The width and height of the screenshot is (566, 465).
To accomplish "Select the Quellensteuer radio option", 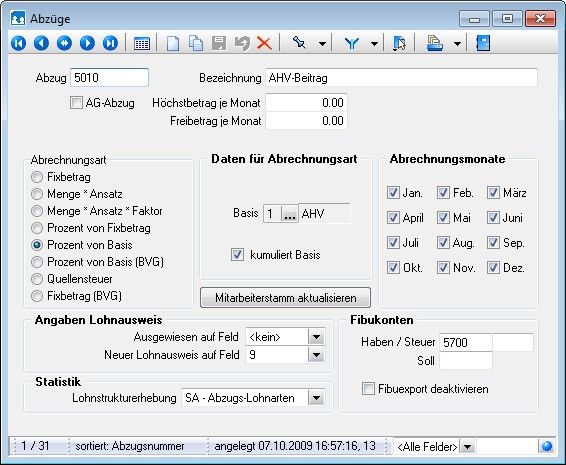I will pyautogui.click(x=37, y=279).
